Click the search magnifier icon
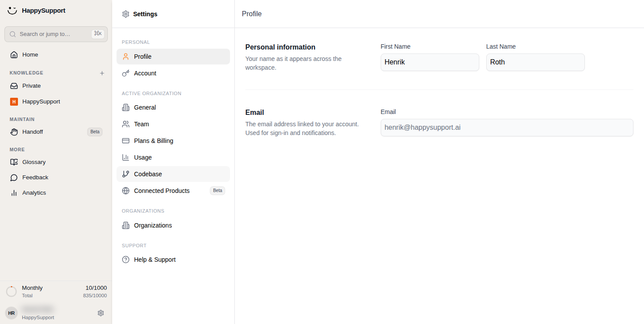This screenshot has height=324, width=644. click(x=13, y=34)
